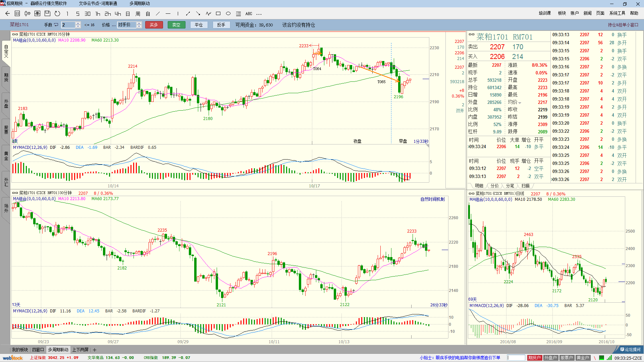Select the rectangle drawing tool
644x362 pixels.
click(x=218, y=14)
